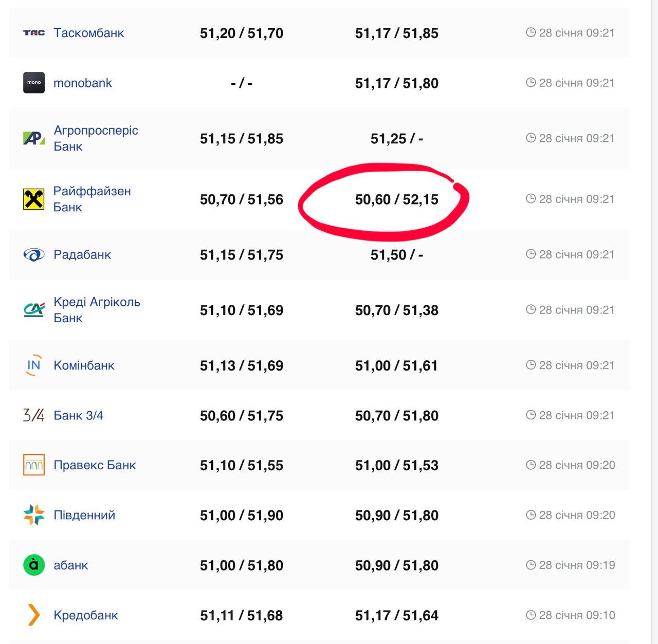Click Правекс Банк update time 09:20
This screenshot has width=658, height=644.
576,465
